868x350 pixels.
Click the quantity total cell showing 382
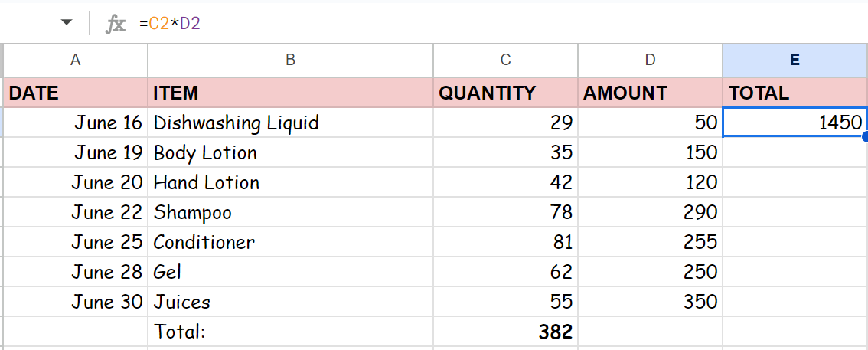[x=505, y=332]
